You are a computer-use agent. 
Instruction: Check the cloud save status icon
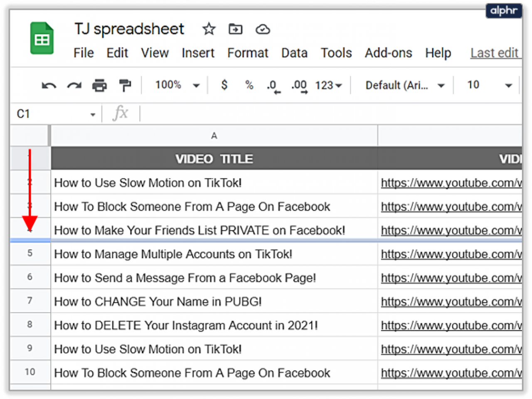coord(262,29)
